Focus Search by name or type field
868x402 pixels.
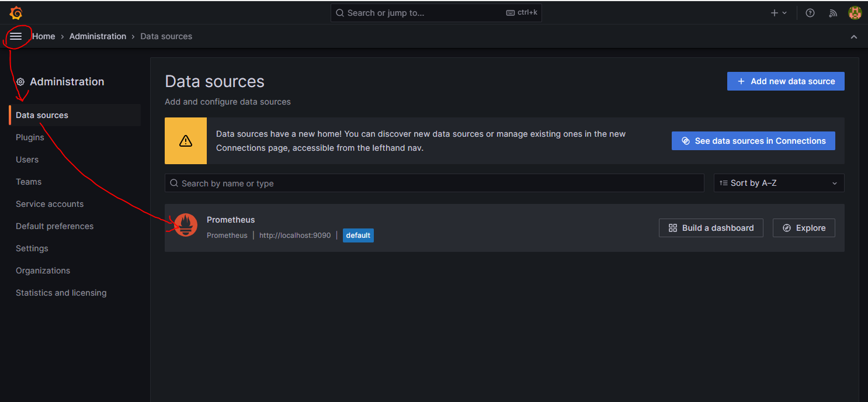(435, 183)
